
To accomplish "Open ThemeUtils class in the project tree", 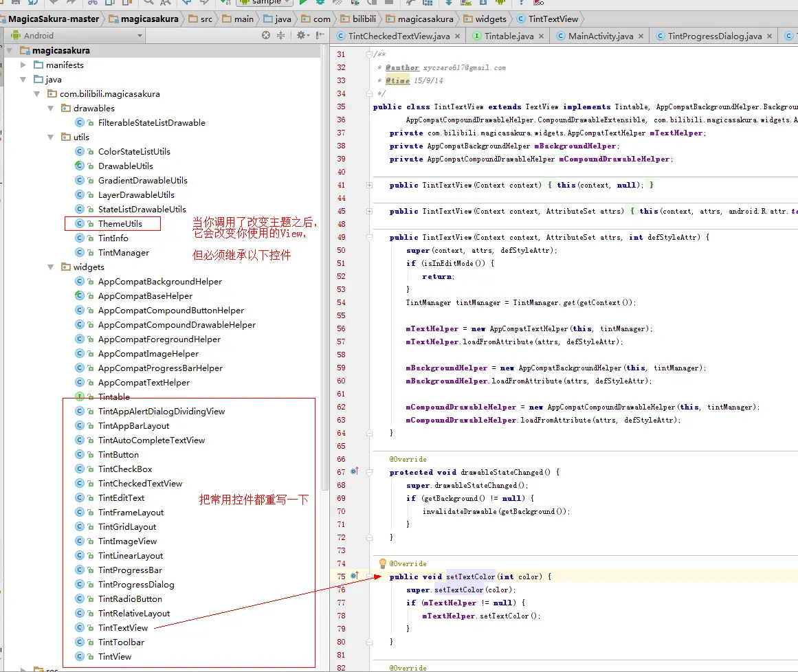I will (120, 223).
